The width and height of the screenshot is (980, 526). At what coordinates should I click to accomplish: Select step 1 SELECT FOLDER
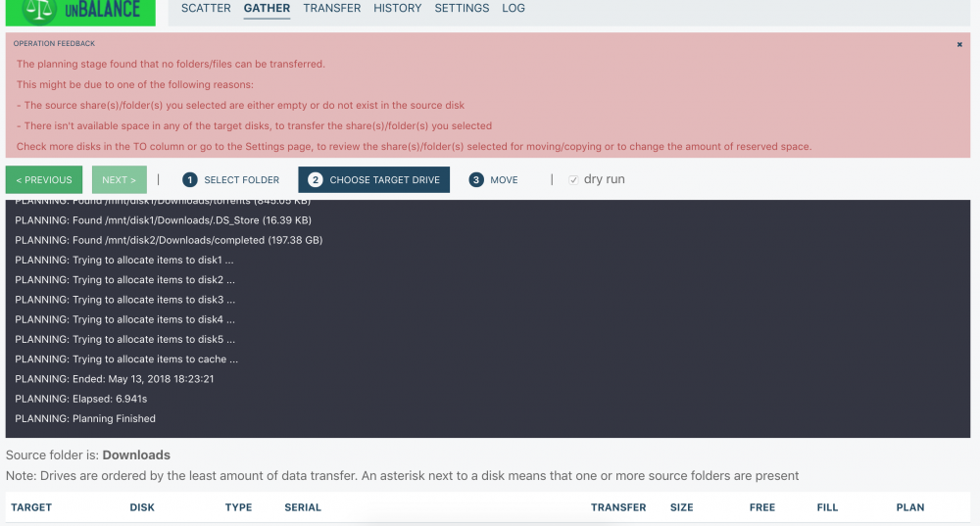pos(230,180)
